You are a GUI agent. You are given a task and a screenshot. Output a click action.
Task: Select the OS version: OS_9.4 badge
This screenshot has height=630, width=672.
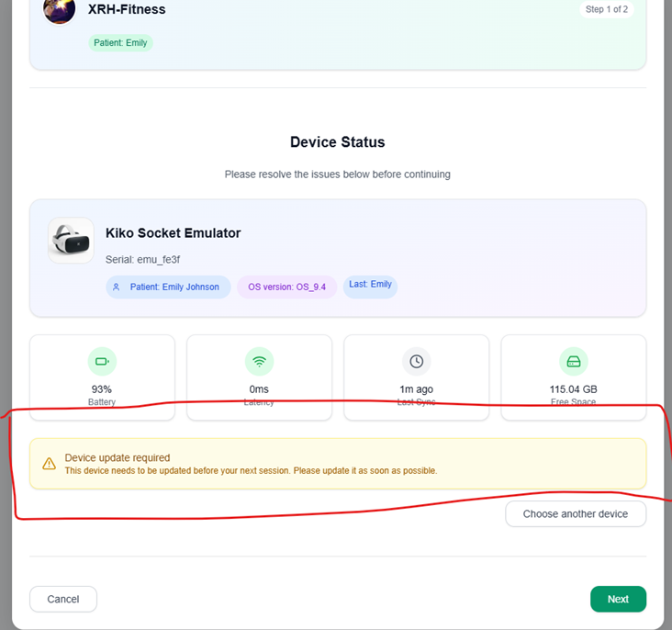tap(286, 287)
